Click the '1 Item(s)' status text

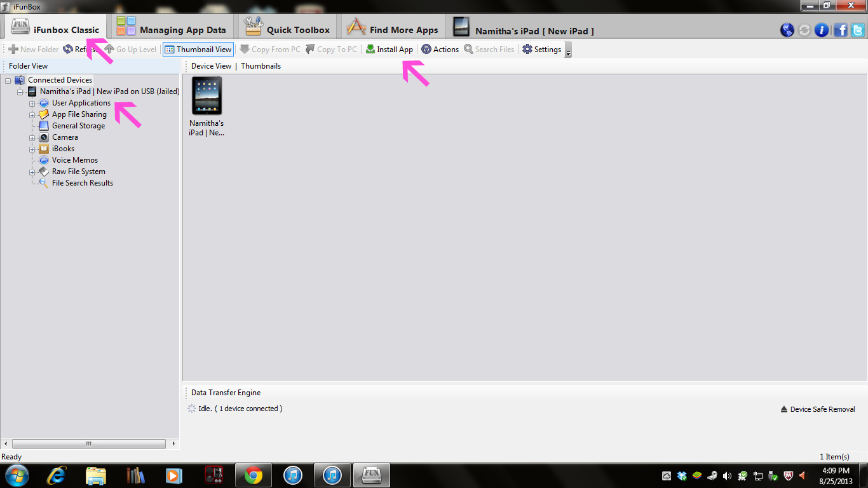[834, 457]
